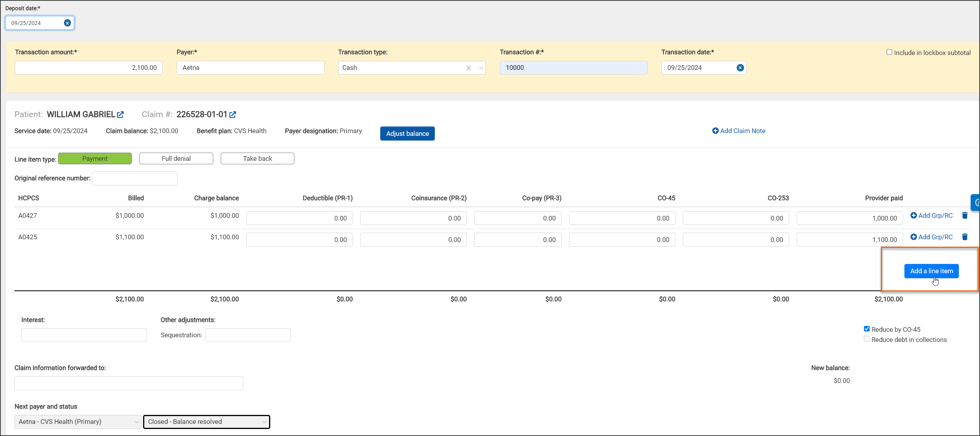Image resolution: width=980 pixels, height=436 pixels.
Task: Open claim 226528-01-01 external link icon
Action: click(x=233, y=115)
